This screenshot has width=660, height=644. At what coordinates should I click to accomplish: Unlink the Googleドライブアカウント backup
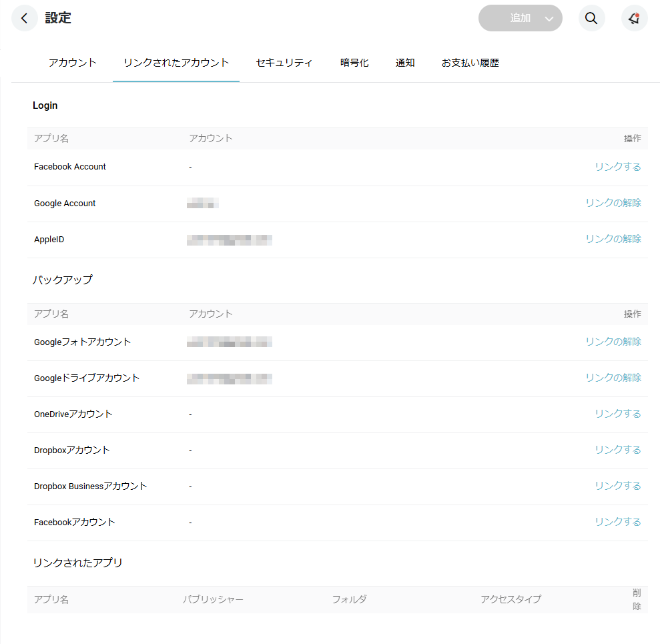[613, 378]
